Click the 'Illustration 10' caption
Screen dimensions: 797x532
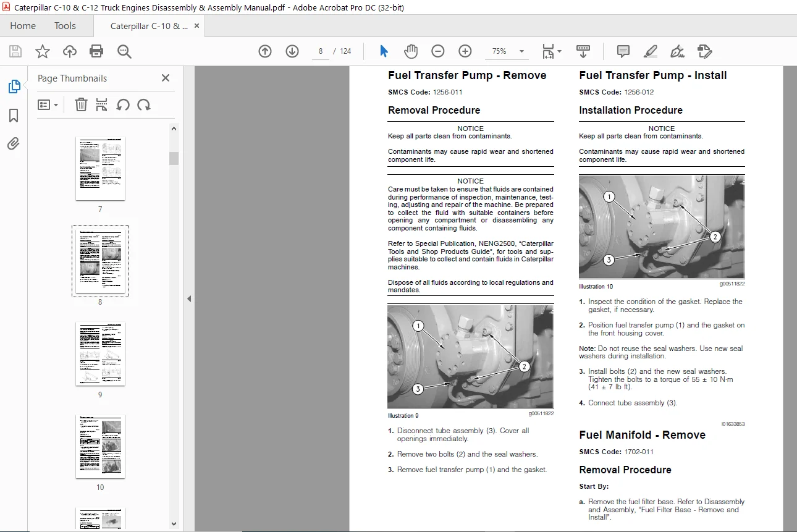[x=596, y=287]
